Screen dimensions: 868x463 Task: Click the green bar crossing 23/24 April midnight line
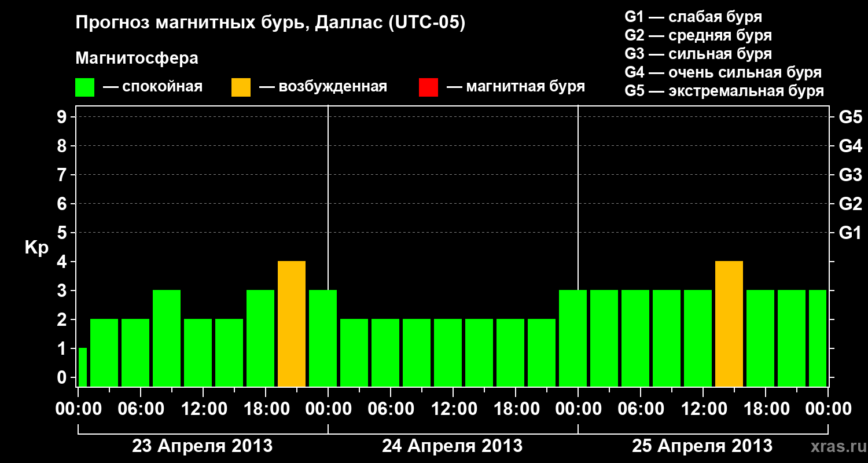click(323, 338)
